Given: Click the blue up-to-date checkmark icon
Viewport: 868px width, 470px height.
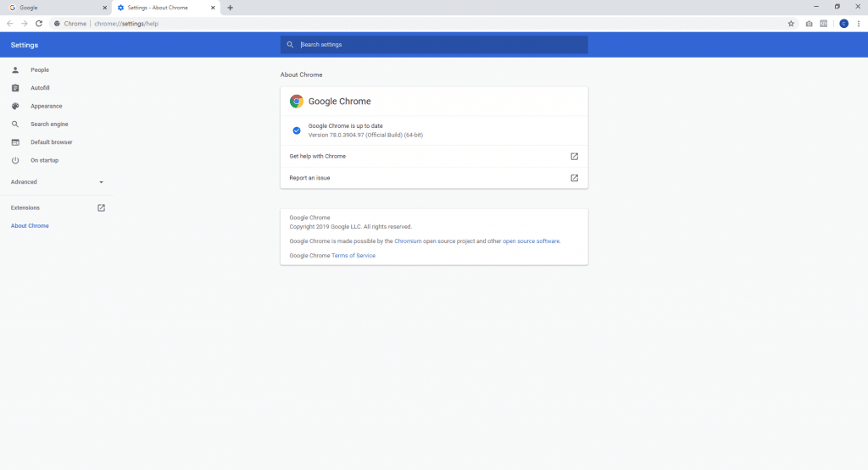Looking at the screenshot, I should [297, 130].
